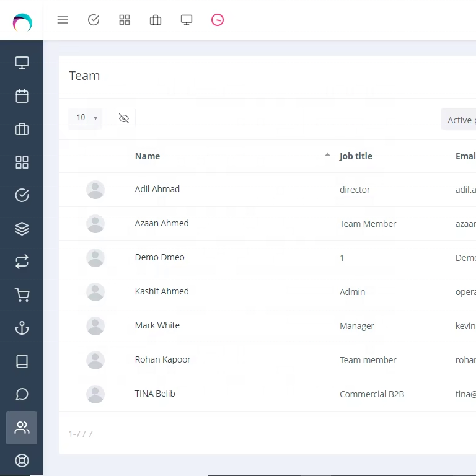Sort by the Job title column header

pos(356,156)
